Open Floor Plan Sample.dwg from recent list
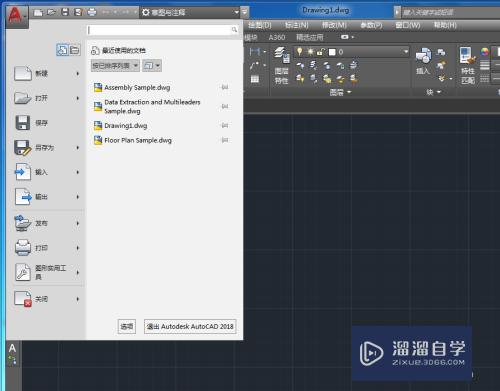This screenshot has height=391, width=500. (138, 140)
